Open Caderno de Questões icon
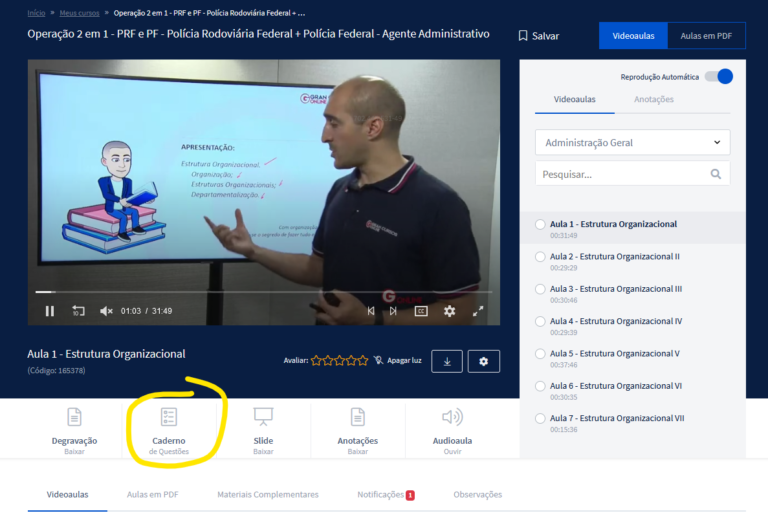The image size is (768, 522). tap(168, 417)
